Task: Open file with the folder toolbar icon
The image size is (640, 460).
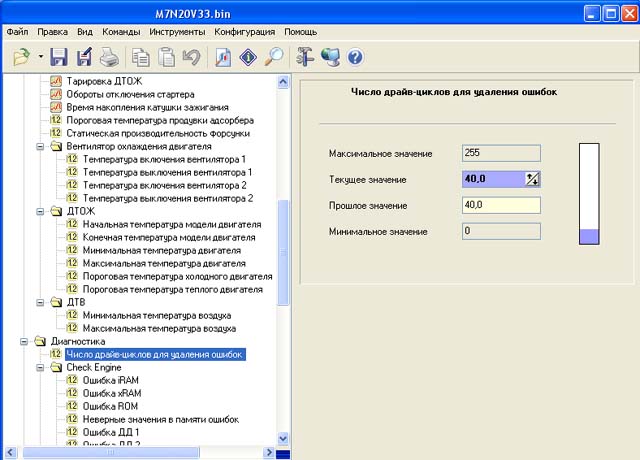Action: tap(22, 57)
